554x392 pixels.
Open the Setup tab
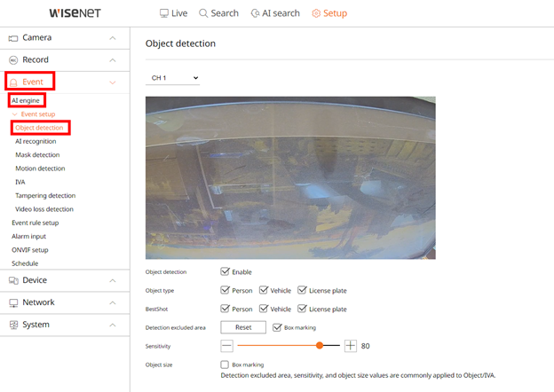(329, 13)
